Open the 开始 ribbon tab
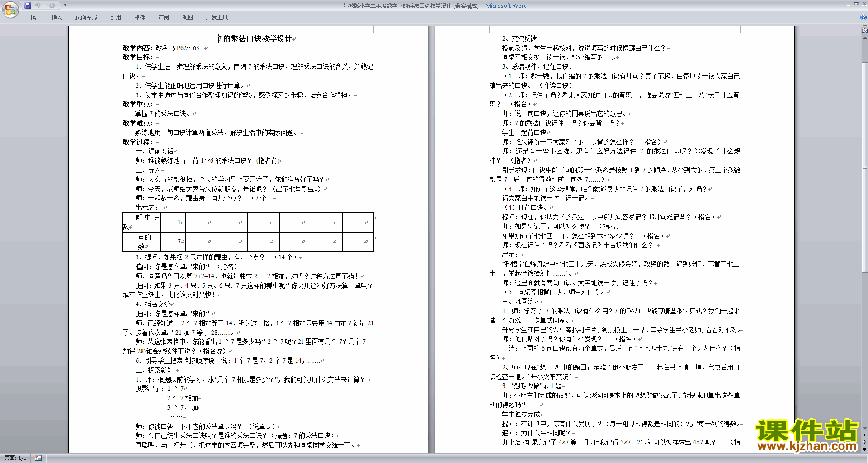 (x=33, y=18)
